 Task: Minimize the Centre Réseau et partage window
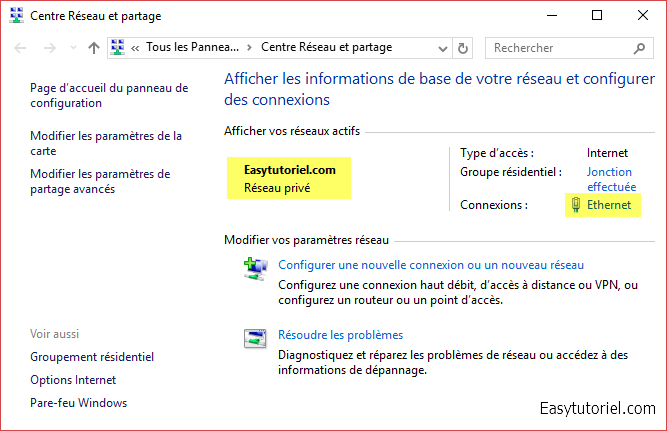click(552, 16)
